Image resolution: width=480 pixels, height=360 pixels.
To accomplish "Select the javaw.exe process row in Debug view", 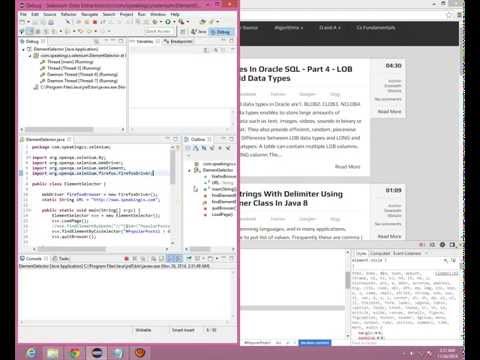I will tap(80, 87).
